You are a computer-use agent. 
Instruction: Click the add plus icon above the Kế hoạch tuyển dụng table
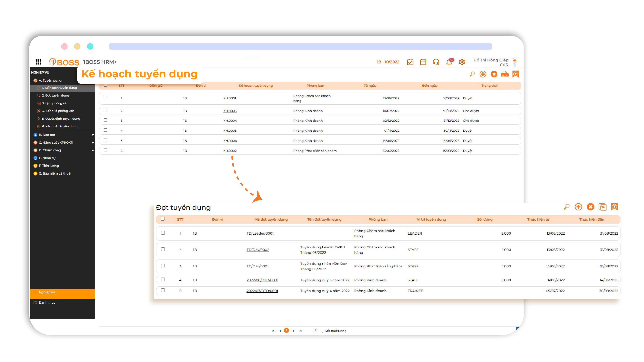coord(483,74)
